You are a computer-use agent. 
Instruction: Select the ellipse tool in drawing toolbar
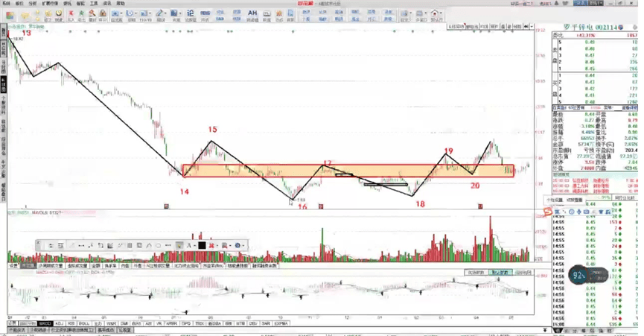157,245
